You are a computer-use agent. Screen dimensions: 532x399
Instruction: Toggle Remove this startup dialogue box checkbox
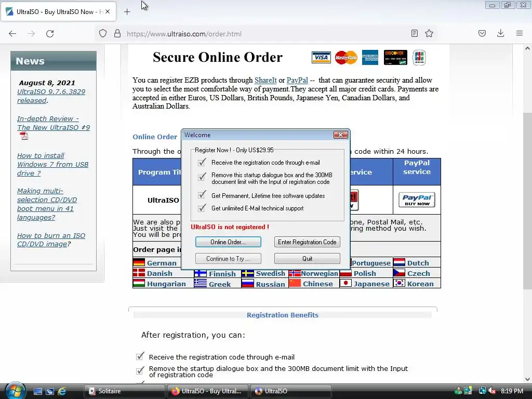(202, 177)
